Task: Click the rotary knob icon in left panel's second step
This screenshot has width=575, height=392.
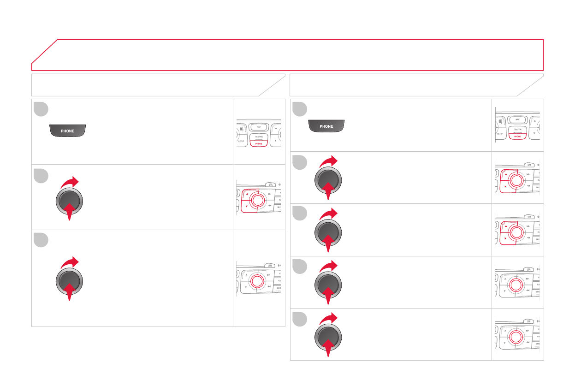Action: (x=69, y=202)
